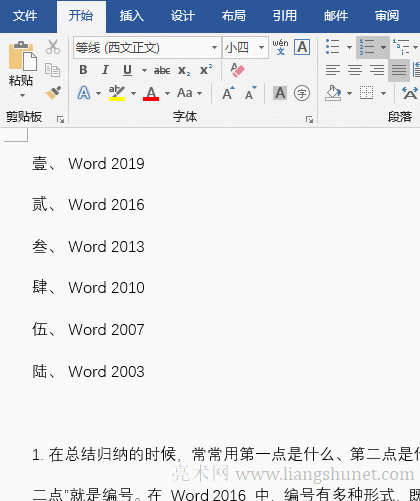The image size is (420, 501).
Task: Switch to the 设计 (Design) tab
Action: point(183,16)
